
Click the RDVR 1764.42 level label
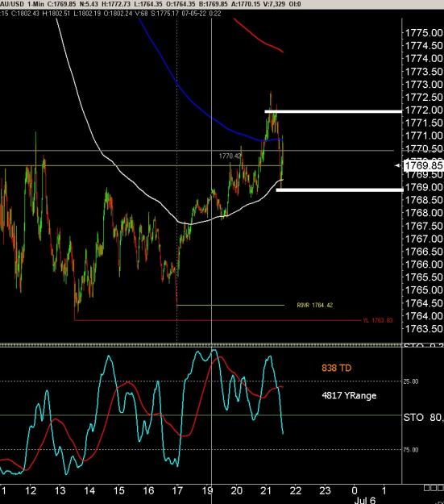tap(315, 305)
